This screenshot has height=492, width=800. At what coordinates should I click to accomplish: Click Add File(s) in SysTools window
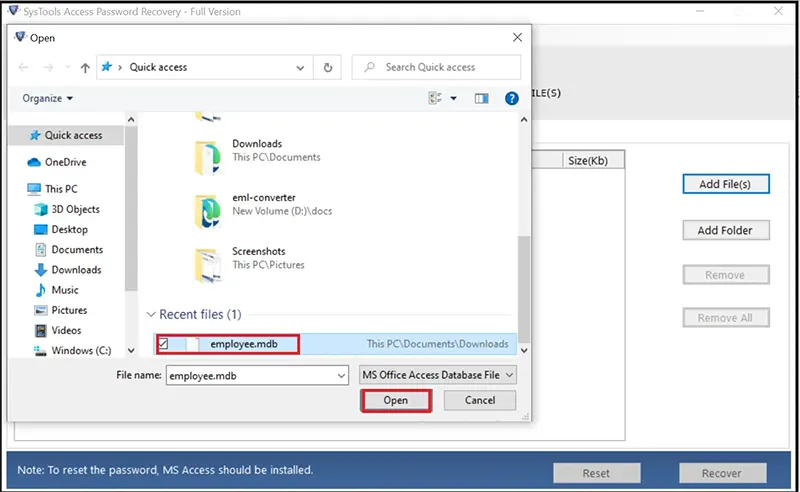point(726,184)
